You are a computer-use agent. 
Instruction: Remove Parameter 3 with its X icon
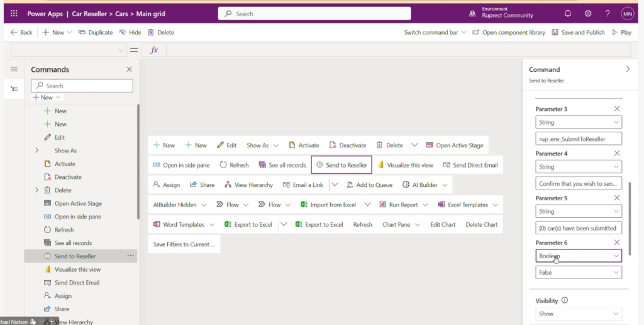click(x=616, y=109)
